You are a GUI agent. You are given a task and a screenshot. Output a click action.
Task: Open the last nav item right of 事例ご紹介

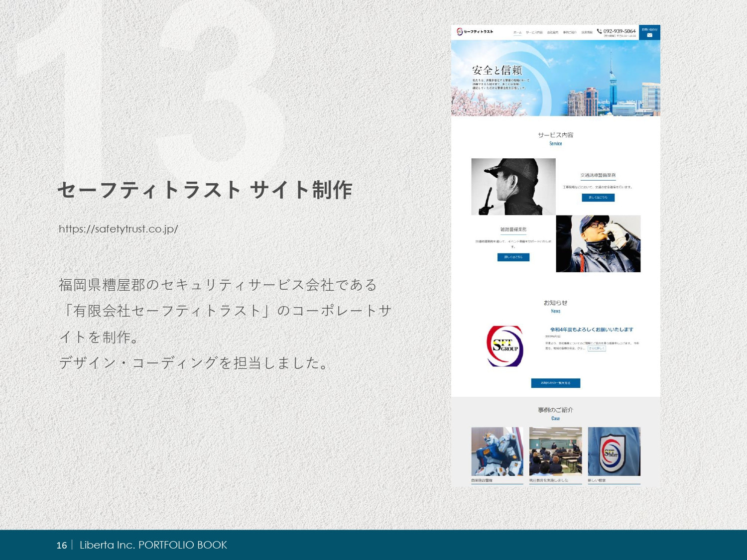(587, 32)
